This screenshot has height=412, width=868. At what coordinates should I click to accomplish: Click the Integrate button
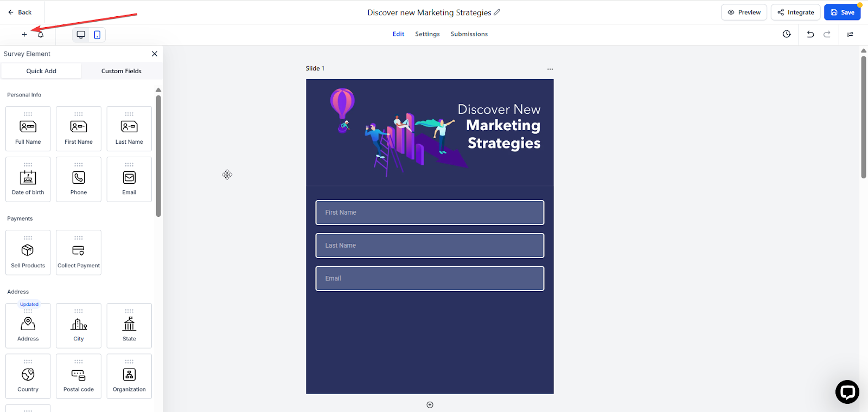(795, 12)
